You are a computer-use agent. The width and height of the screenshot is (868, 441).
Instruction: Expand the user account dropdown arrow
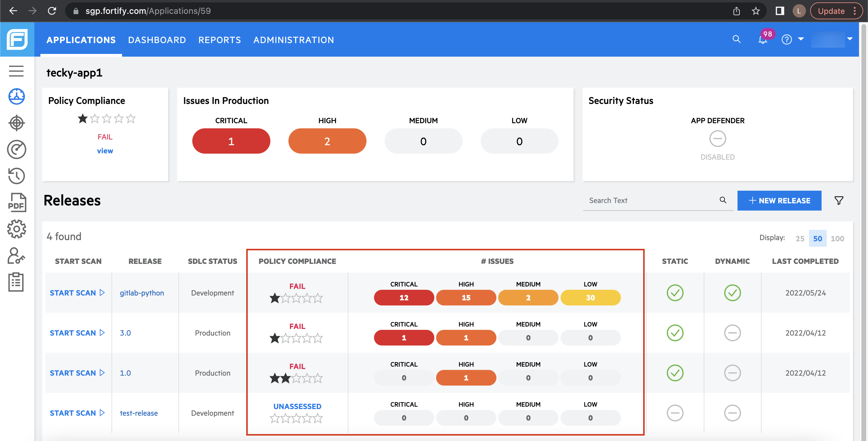pyautogui.click(x=850, y=39)
